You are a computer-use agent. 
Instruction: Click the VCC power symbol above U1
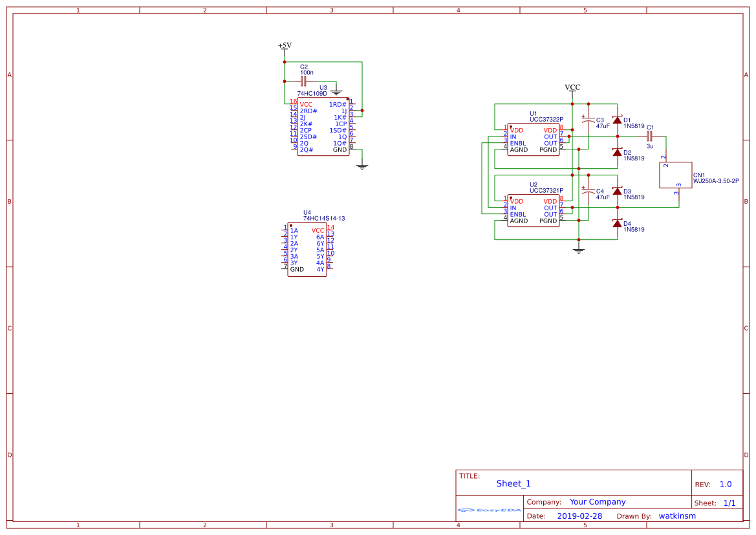(x=572, y=88)
